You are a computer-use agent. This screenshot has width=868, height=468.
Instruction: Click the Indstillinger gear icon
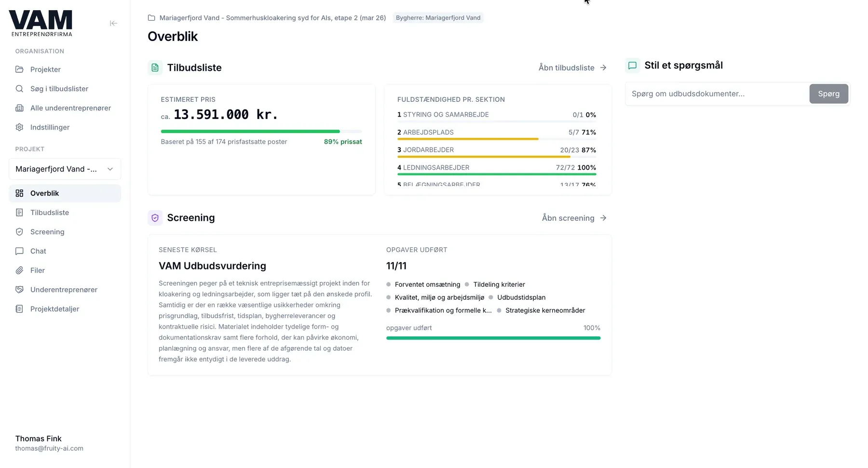pos(19,127)
